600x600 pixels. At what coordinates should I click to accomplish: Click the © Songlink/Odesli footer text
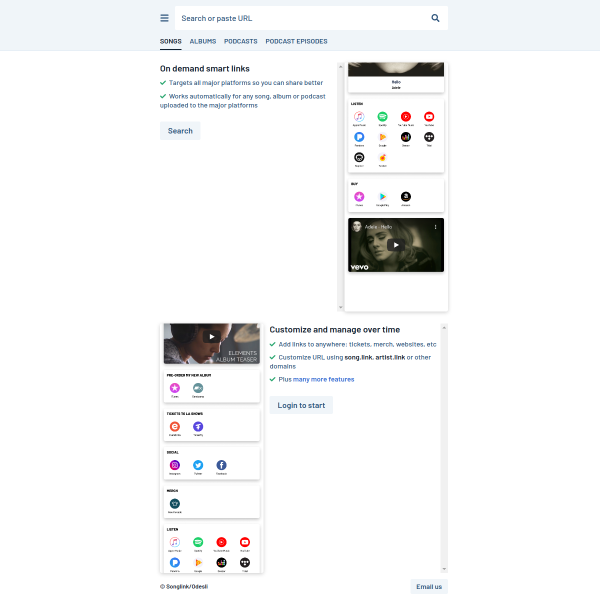[x=184, y=587]
